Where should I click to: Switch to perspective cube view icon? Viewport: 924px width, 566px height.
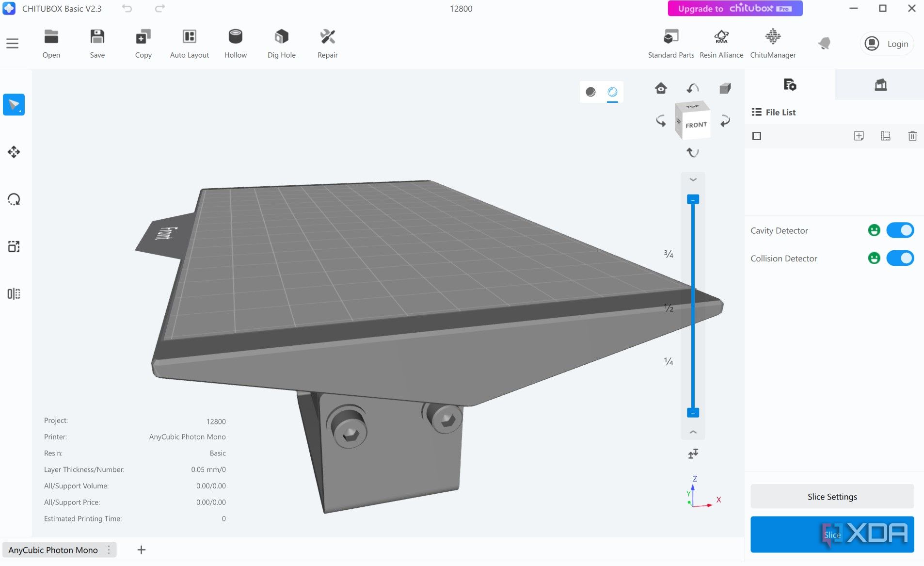pos(725,88)
